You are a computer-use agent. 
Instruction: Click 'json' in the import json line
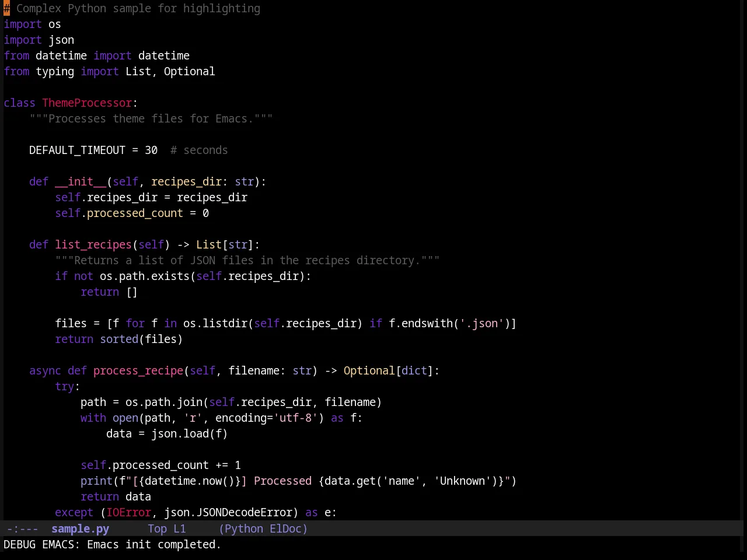[x=61, y=40]
